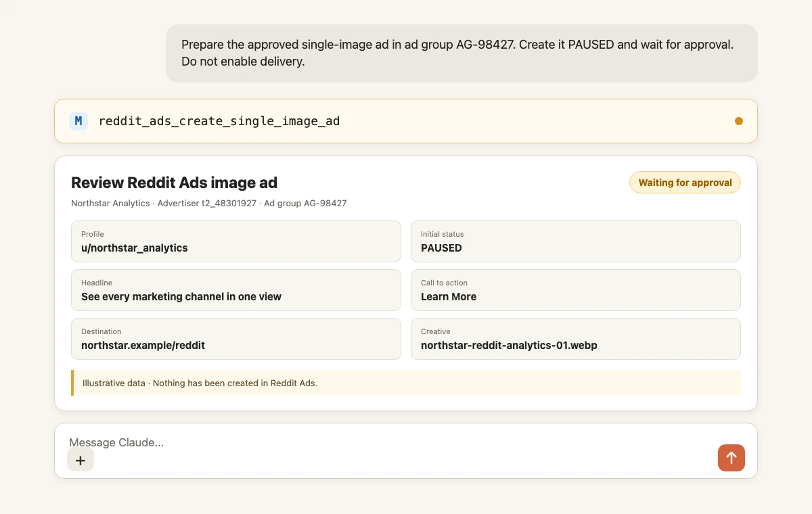
Task: Open the plus attachment menu
Action: point(81,460)
